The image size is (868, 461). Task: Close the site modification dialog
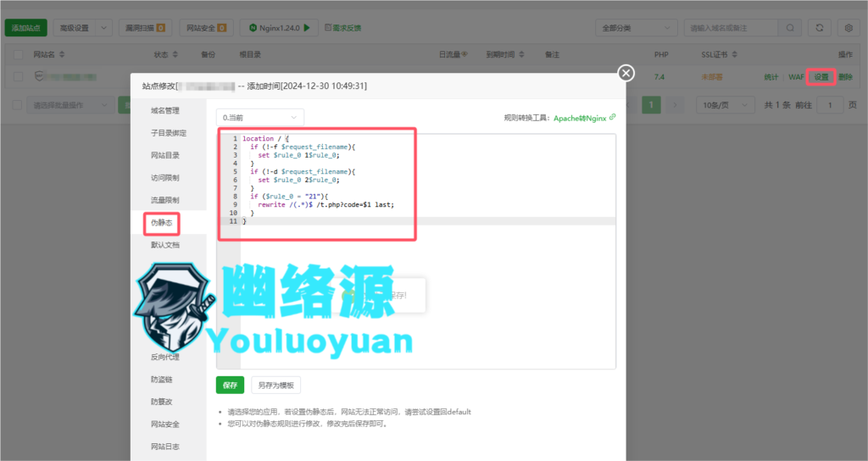point(626,73)
